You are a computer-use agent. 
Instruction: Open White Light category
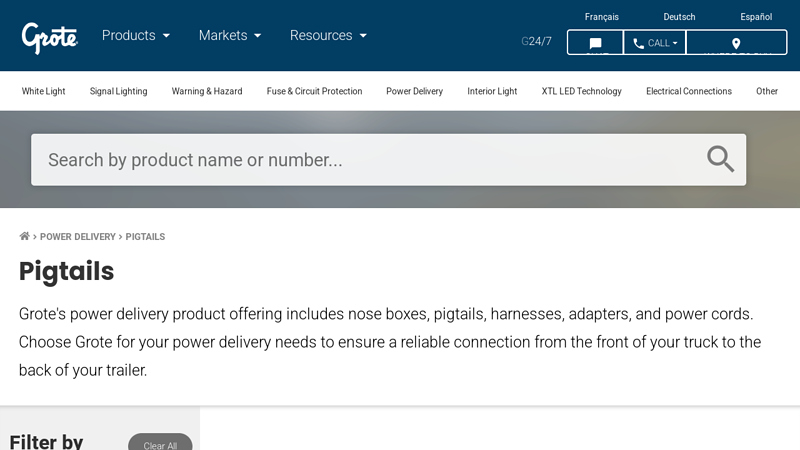click(43, 91)
